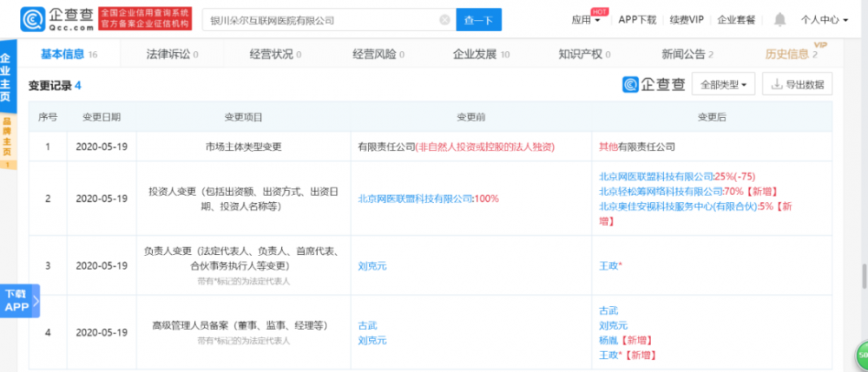Open the 品牌主页 side tab
Image resolution: width=868 pixels, height=372 pixels.
[7, 134]
